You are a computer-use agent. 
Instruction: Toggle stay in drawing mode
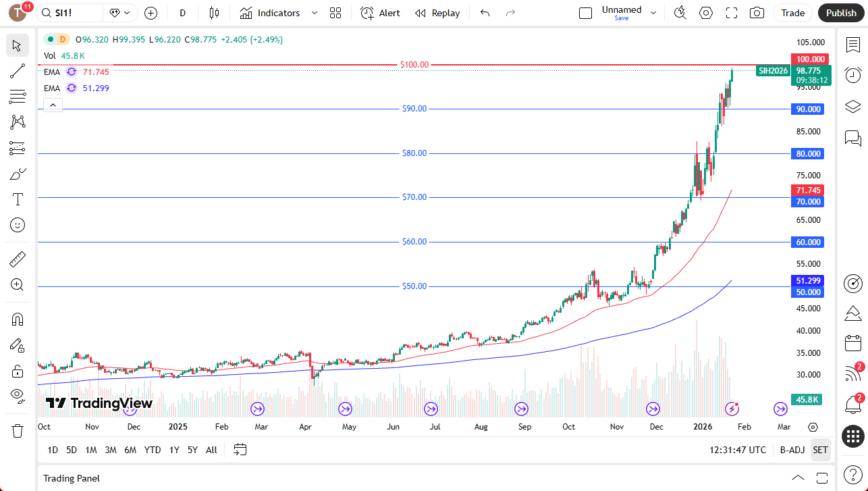(x=18, y=344)
